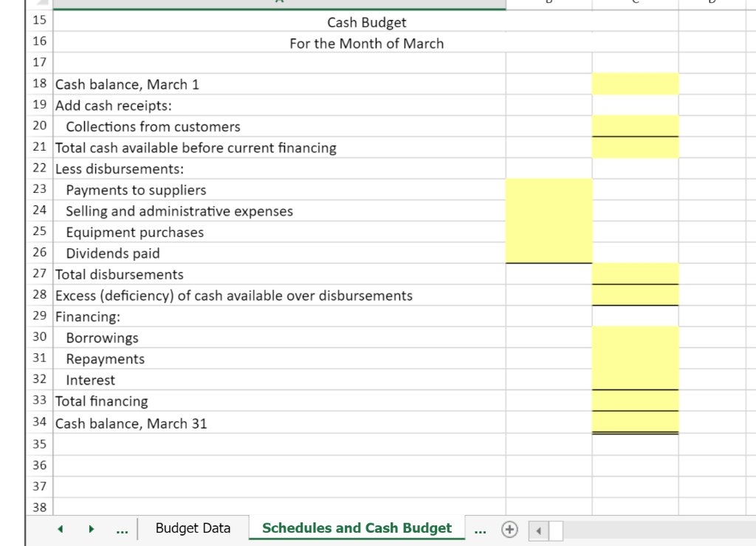Click the horizontal scrollbar left arrow
Image resolution: width=756 pixels, height=546 pixels.
[538, 530]
